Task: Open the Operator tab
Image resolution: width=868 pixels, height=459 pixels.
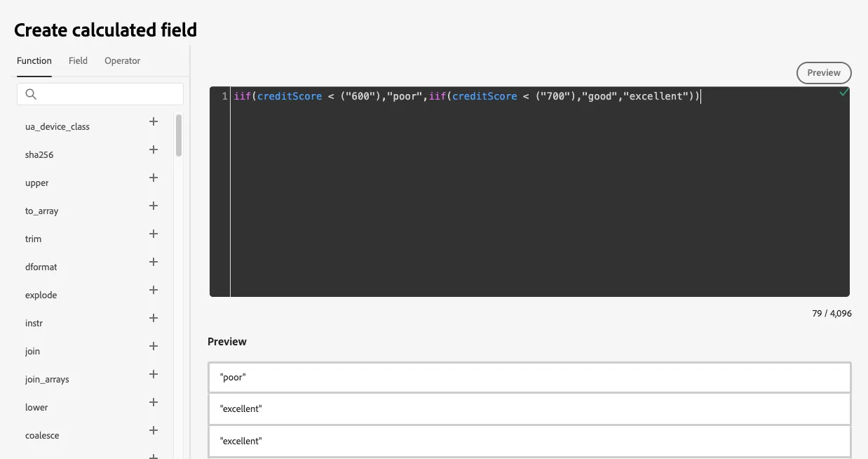Action: pos(123,61)
